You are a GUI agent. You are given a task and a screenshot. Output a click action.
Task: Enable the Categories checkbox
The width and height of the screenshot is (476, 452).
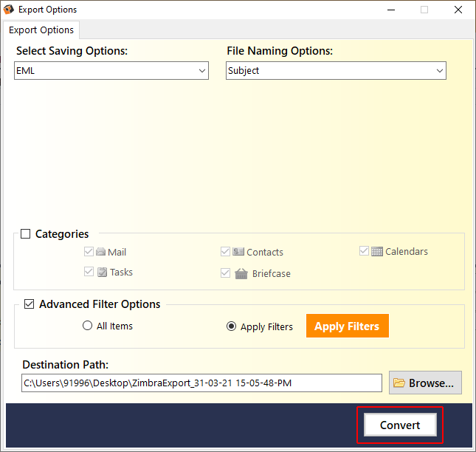click(26, 234)
